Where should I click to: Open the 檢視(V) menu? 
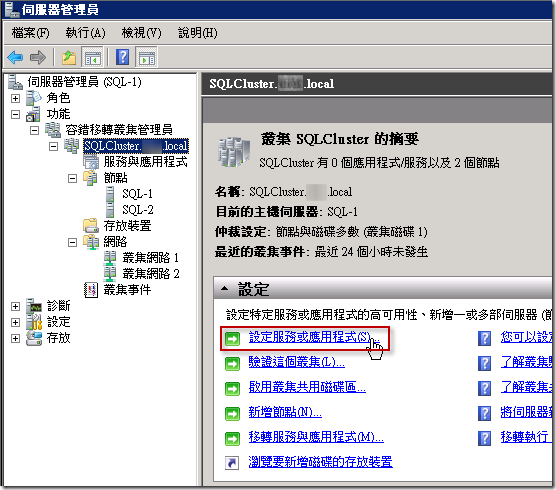click(x=141, y=33)
